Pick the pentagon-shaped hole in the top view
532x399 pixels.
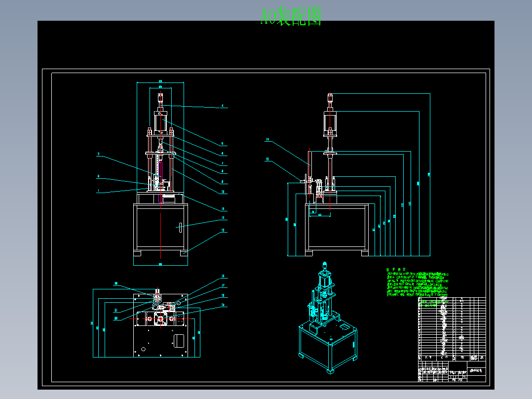point(143,349)
